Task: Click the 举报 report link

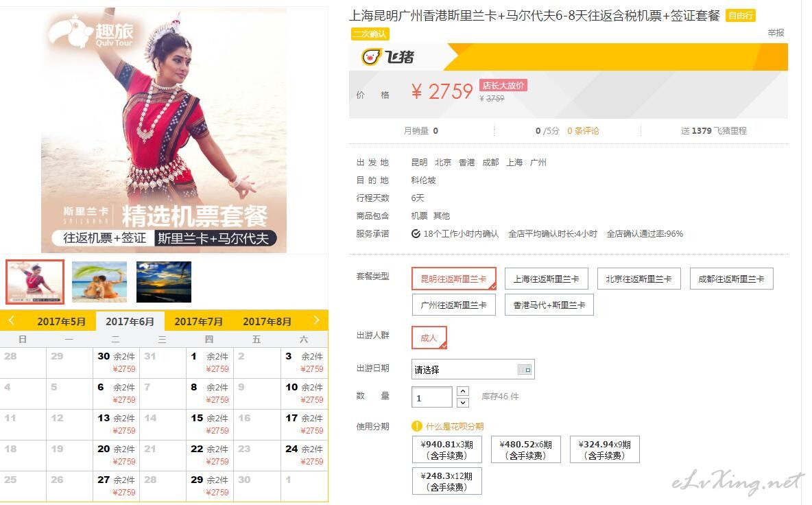Action: pos(776,32)
